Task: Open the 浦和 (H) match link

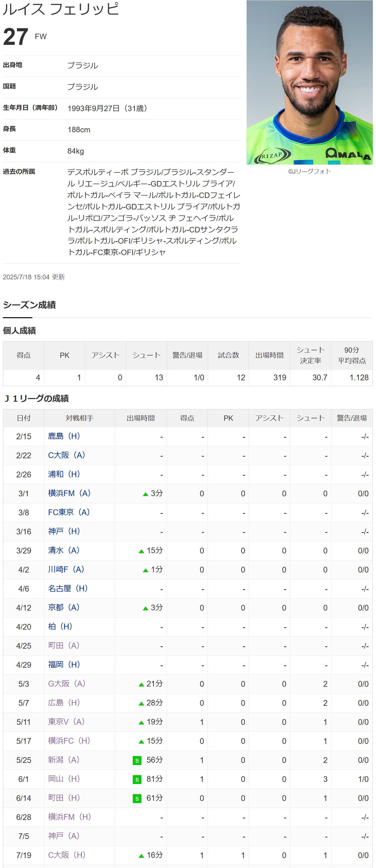Action: click(x=64, y=474)
